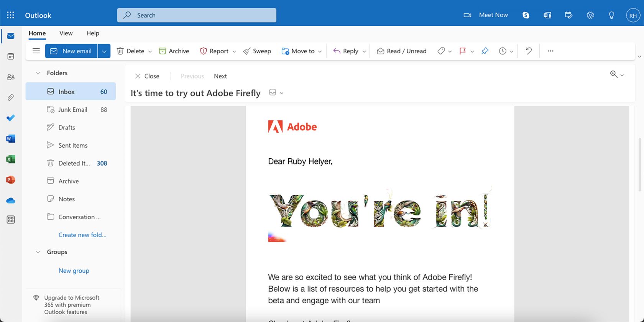Undo the last action

point(529,51)
